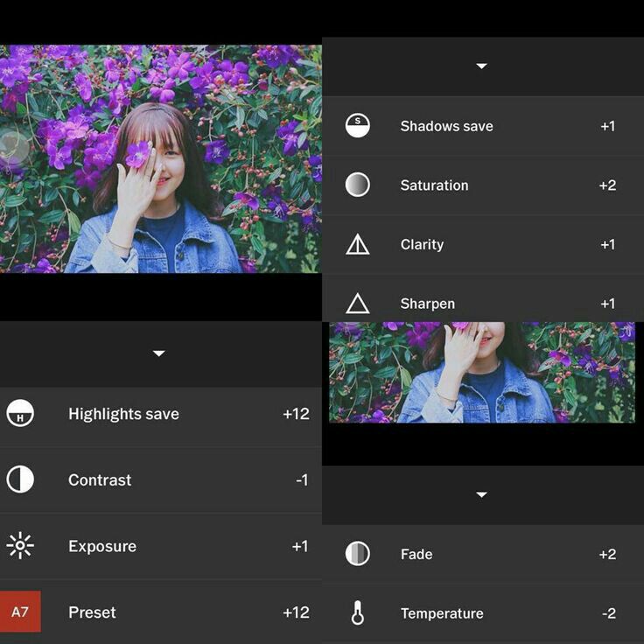Click the Sharpen +1 value
Image resolution: width=644 pixels, height=644 pixels.
(x=608, y=304)
